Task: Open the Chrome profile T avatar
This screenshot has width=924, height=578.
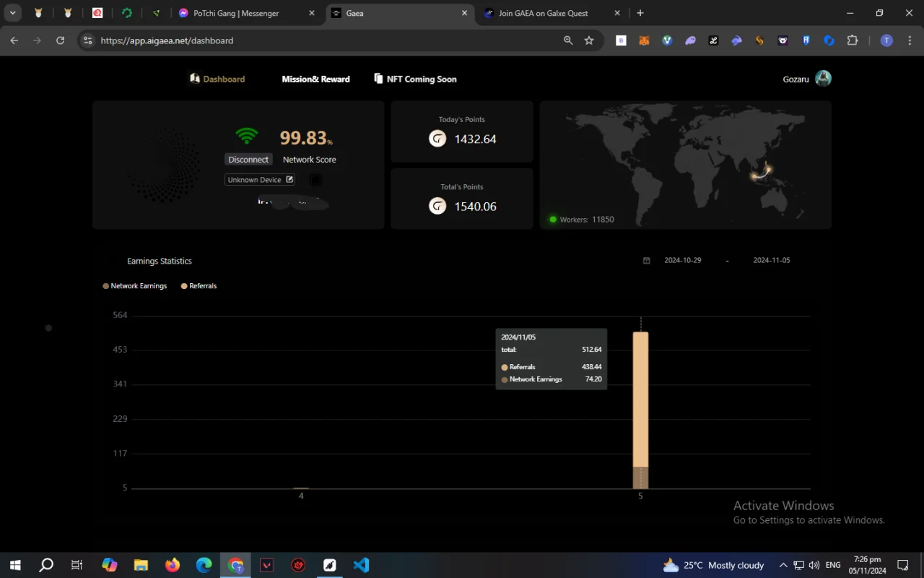Action: click(x=886, y=40)
